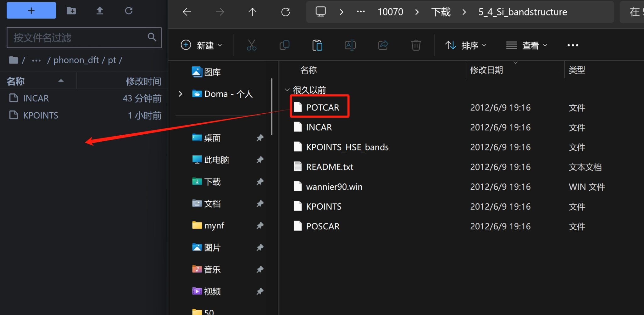
Task: Click the new folder icon in the left panel
Action: [71, 10]
